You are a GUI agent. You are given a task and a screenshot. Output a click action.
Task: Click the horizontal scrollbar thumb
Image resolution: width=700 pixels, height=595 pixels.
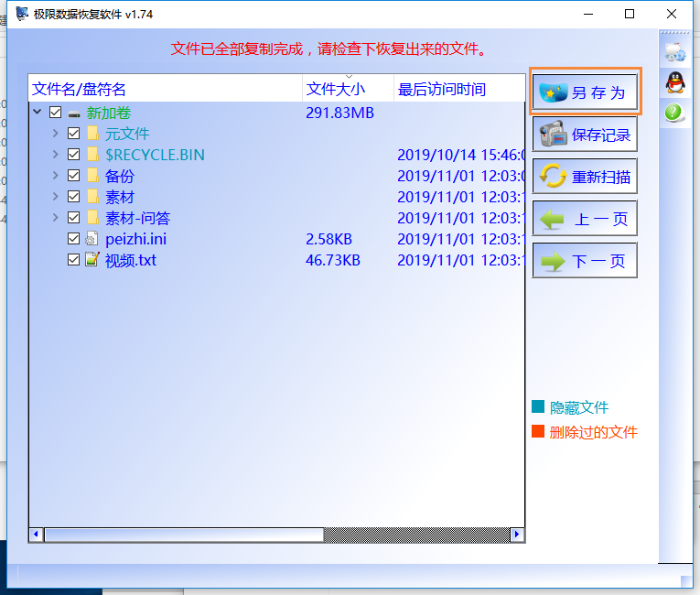click(184, 535)
